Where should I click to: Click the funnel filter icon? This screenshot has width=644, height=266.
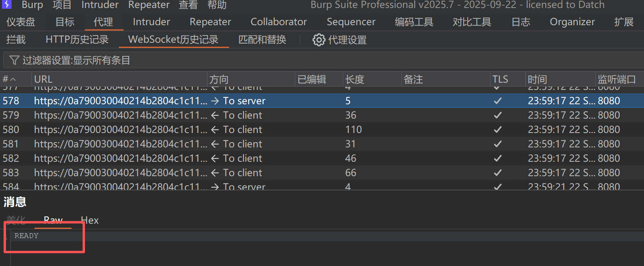click(14, 60)
